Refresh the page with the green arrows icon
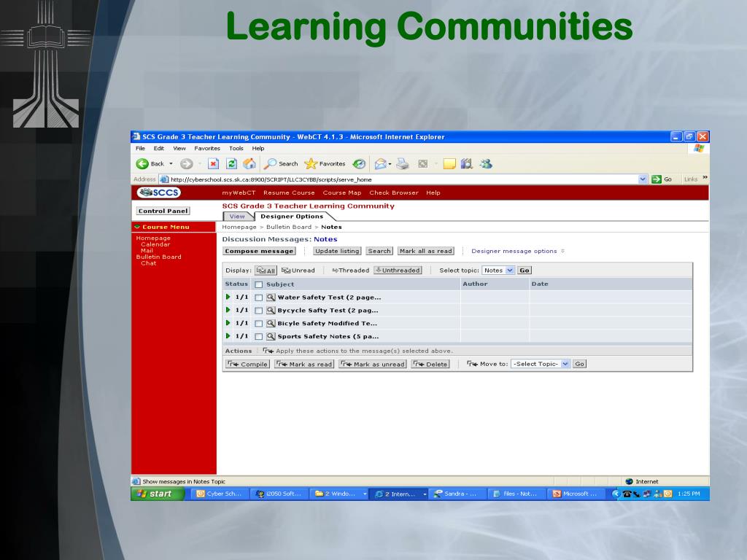Viewport: 747px width, 560px height. click(231, 164)
